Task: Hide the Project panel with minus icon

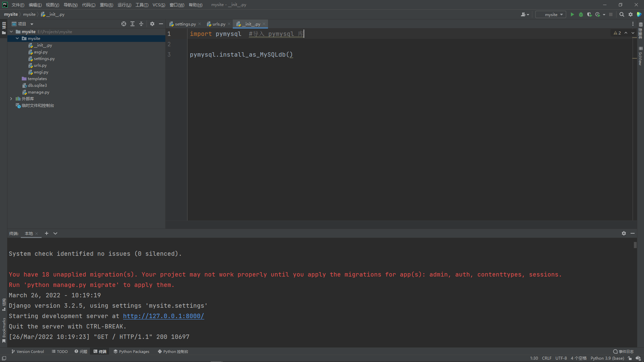Action: [161, 24]
